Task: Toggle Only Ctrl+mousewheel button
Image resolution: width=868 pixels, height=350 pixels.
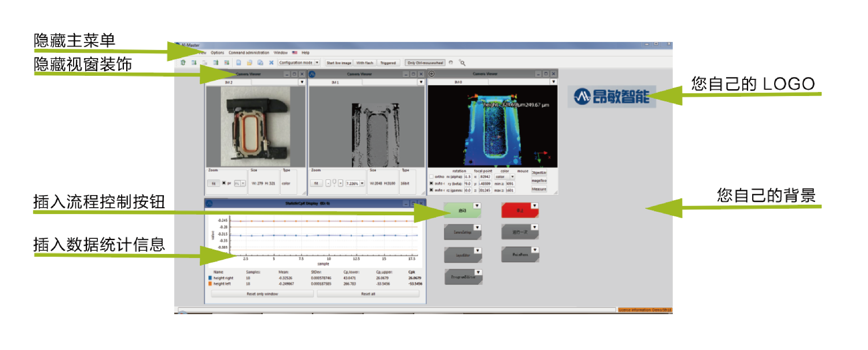Action: pyautogui.click(x=425, y=63)
